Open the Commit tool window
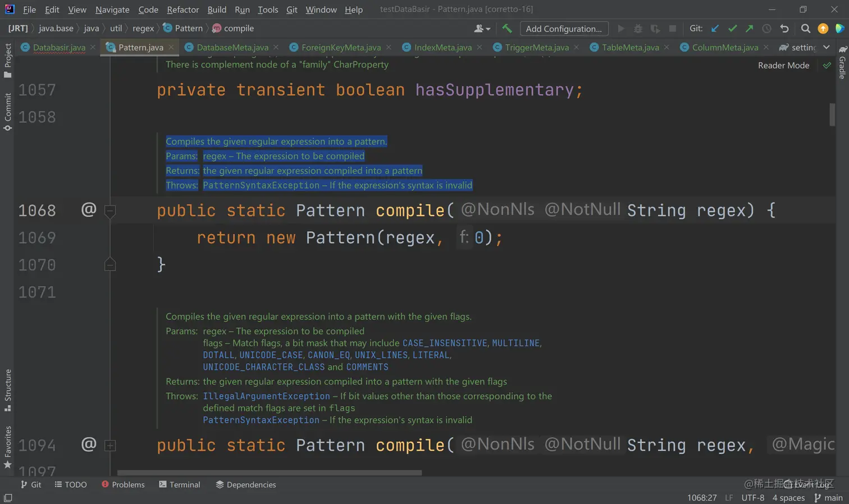The image size is (849, 504). pyautogui.click(x=7, y=112)
